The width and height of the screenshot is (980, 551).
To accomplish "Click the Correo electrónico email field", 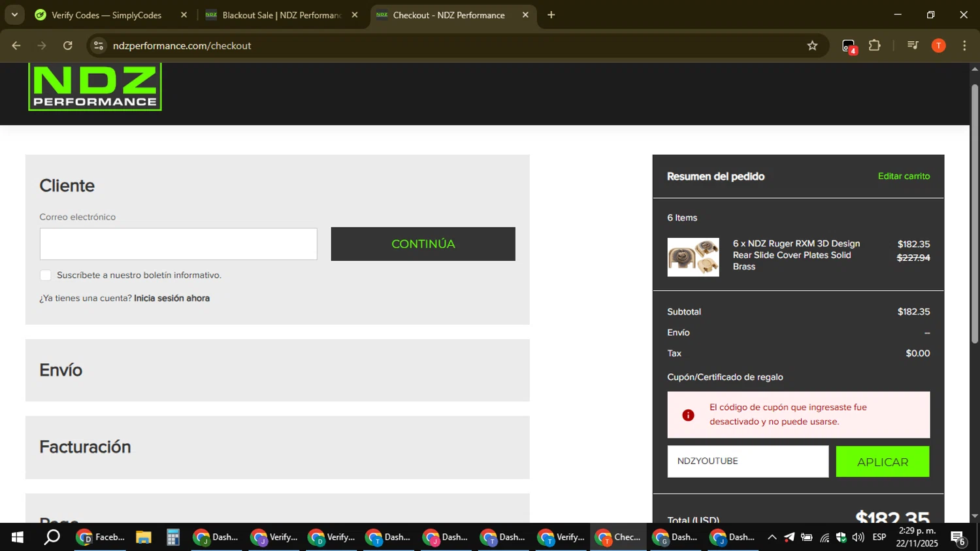I will tap(178, 244).
